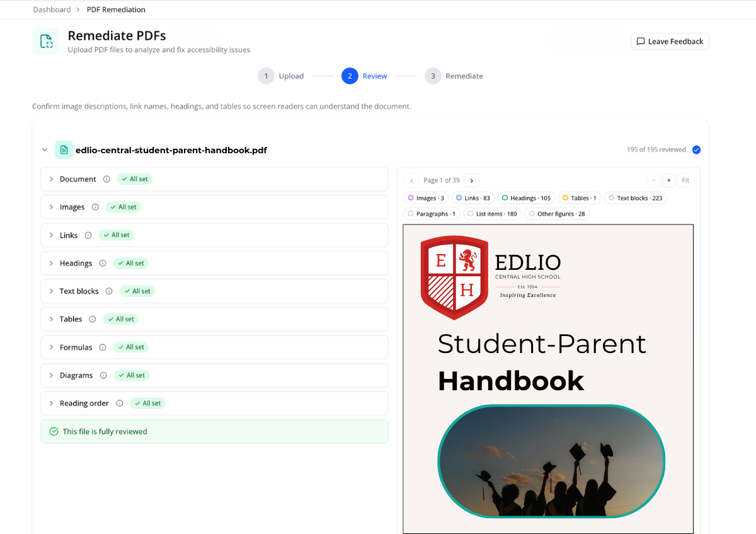Viewport: 756px width, 534px height.
Task: Toggle the Headings · 105 overlay filter
Action: point(526,198)
